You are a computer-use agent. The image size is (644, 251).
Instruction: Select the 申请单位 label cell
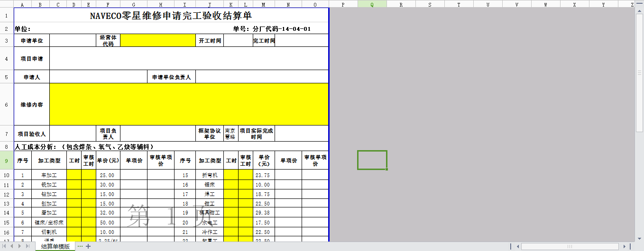(32, 41)
